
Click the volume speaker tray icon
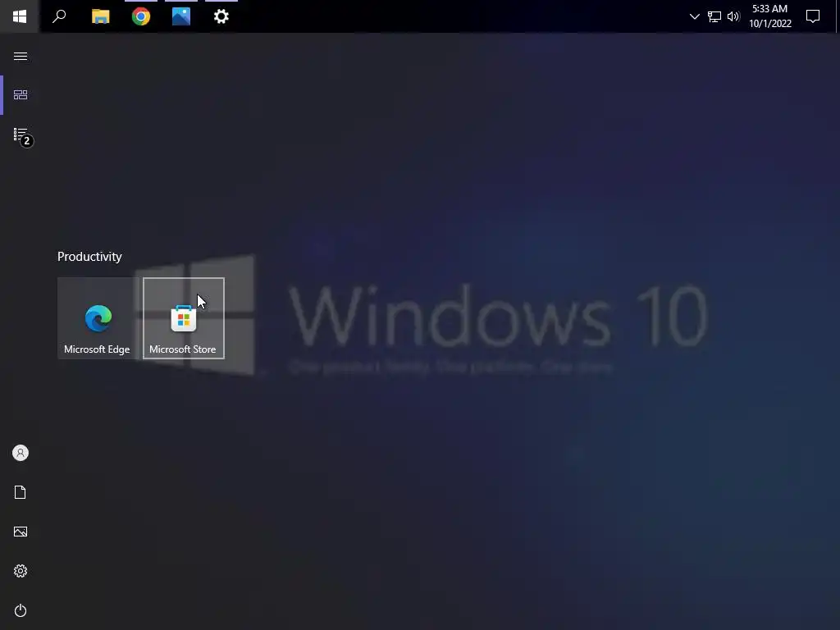click(733, 16)
